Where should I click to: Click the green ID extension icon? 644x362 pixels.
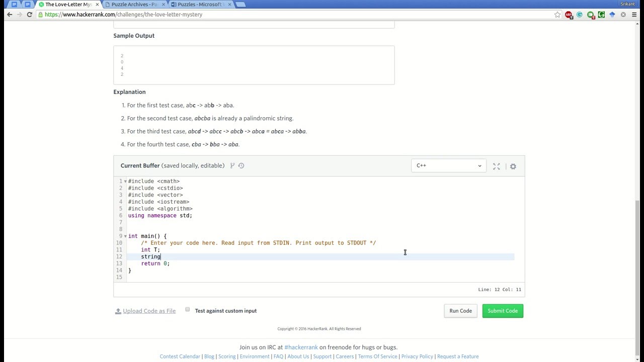pos(591,15)
